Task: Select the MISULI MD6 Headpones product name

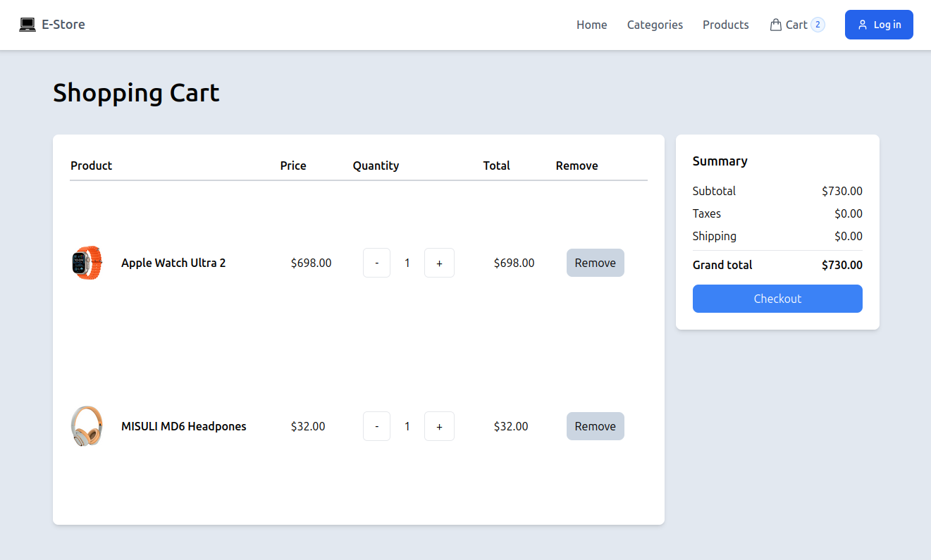Action: pyautogui.click(x=184, y=426)
